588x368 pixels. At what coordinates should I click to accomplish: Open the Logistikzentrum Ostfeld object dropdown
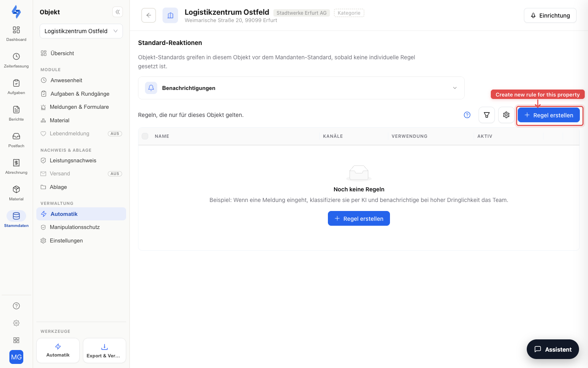click(81, 31)
